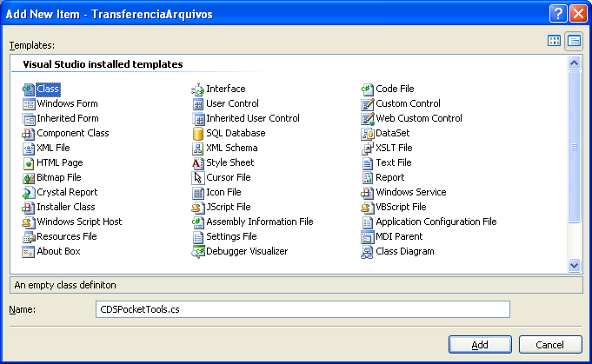Pick the XML Schema icon
Screen dimensions: 592x364
pyautogui.click(x=198, y=149)
